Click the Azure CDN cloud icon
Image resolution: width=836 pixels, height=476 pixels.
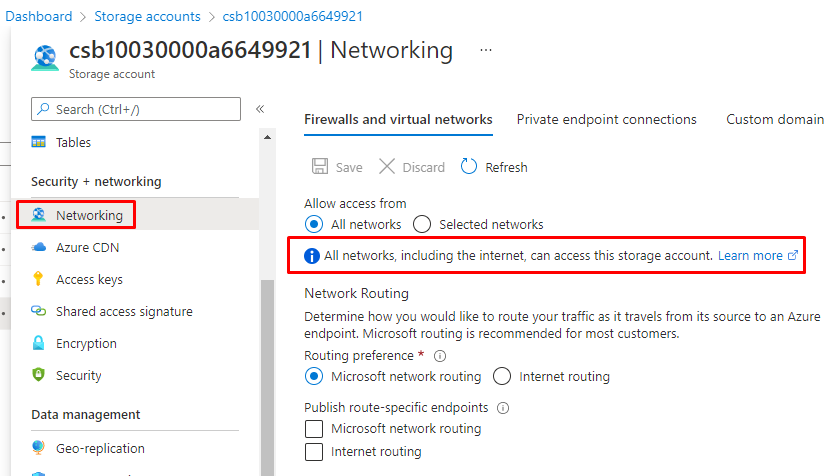coord(39,247)
